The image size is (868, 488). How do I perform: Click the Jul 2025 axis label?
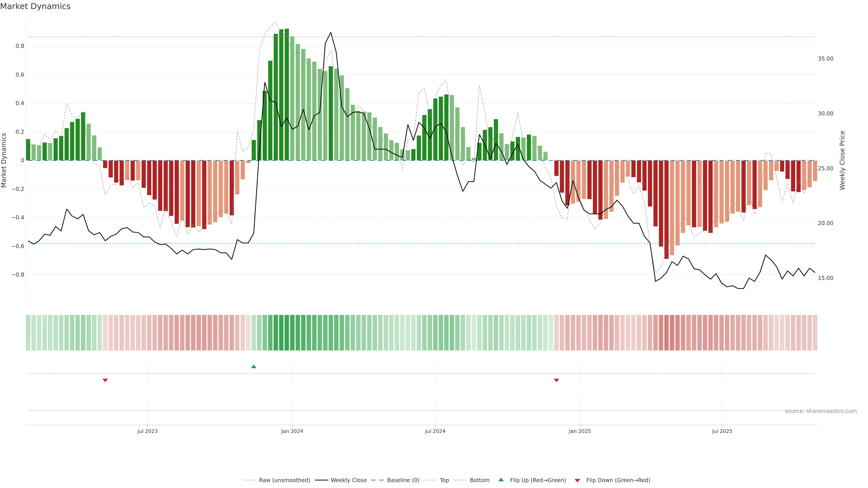(x=722, y=431)
